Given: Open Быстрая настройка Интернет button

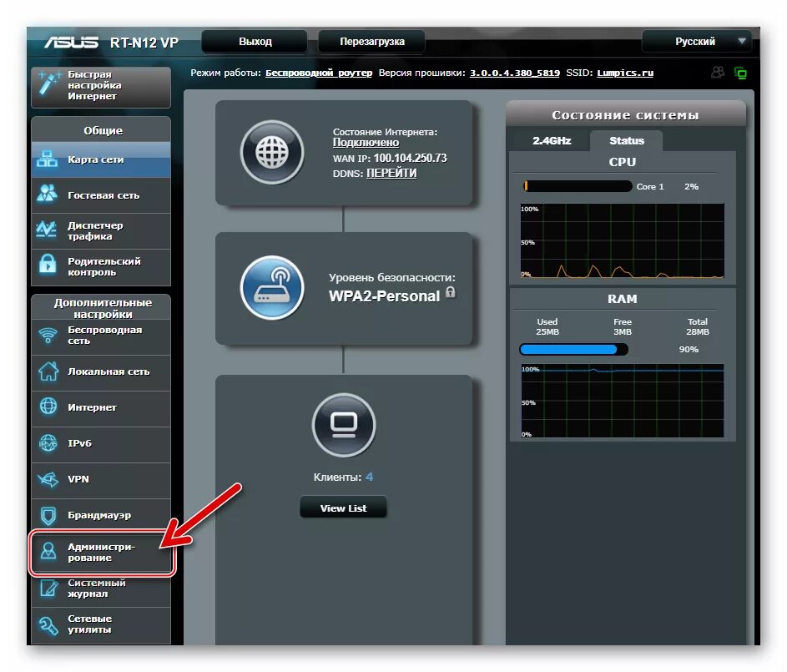Looking at the screenshot, I should click(x=101, y=86).
